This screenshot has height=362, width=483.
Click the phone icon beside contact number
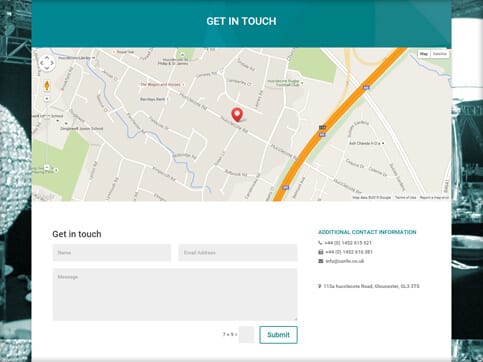click(x=320, y=243)
